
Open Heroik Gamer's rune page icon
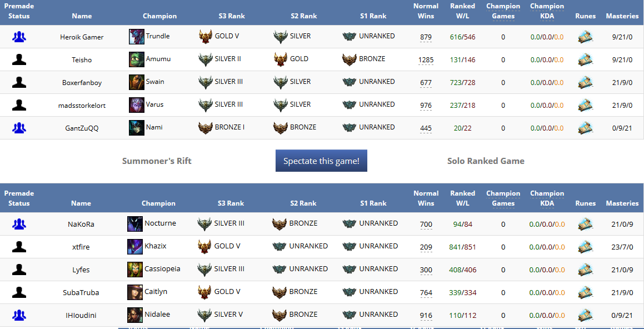585,37
